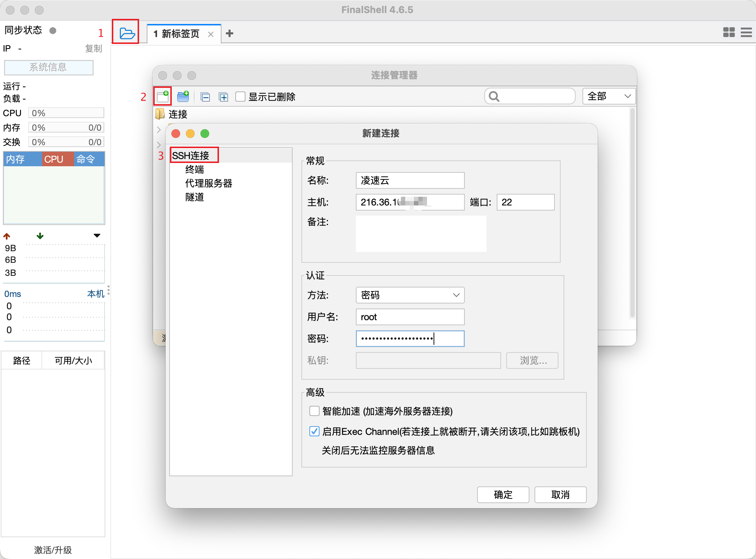
Task: Switch to the CPU sort tab
Action: tap(58, 159)
